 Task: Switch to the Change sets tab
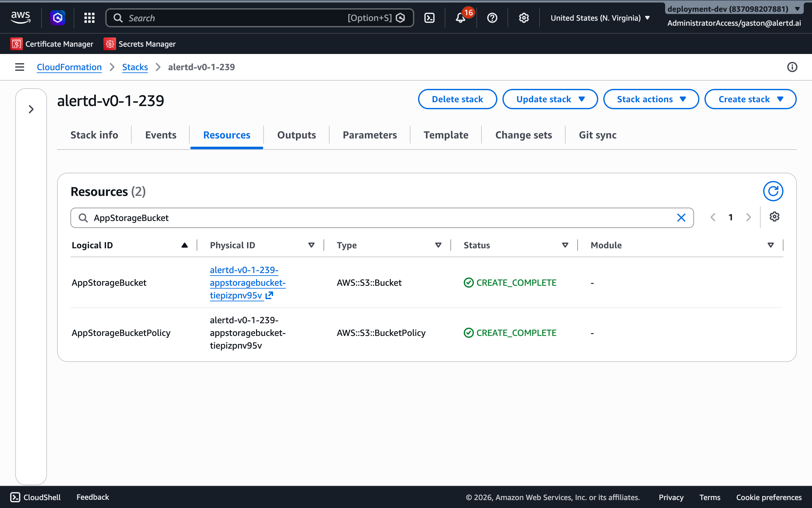(523, 135)
